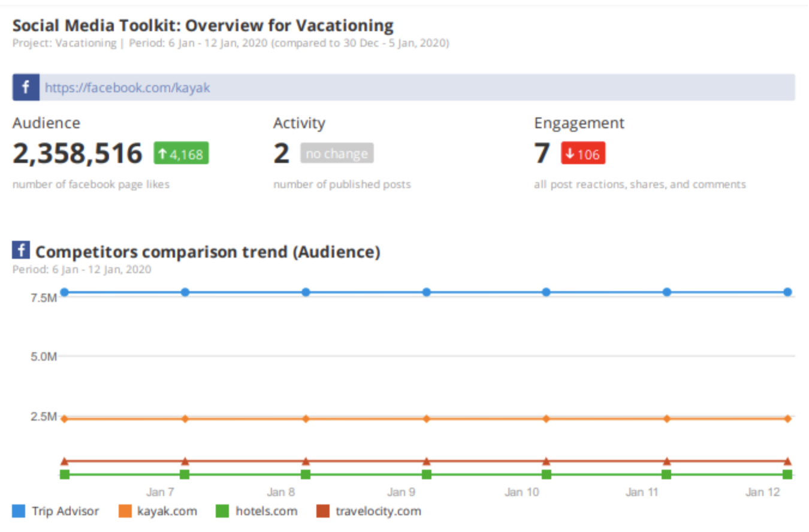Toggle the travelocity.com legend label
Screen dimensions: 809x532
[x=378, y=511]
